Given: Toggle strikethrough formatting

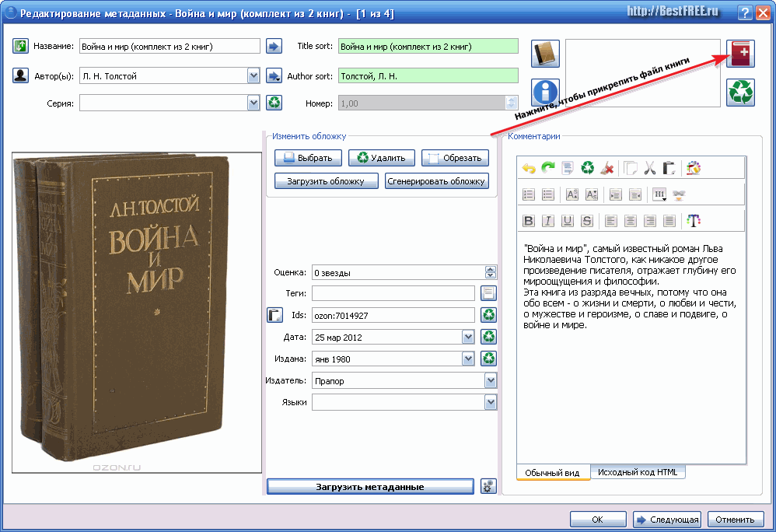Looking at the screenshot, I should (587, 221).
